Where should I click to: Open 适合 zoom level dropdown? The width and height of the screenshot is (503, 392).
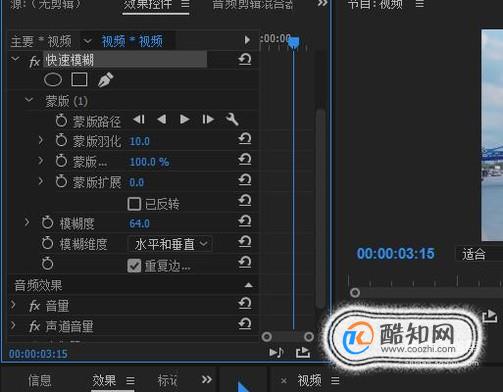click(479, 255)
